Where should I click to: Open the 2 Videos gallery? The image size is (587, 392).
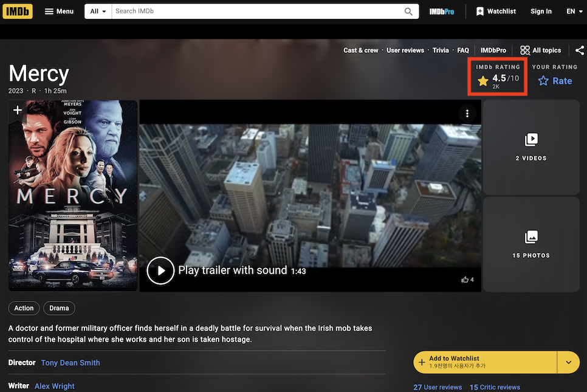click(531, 147)
